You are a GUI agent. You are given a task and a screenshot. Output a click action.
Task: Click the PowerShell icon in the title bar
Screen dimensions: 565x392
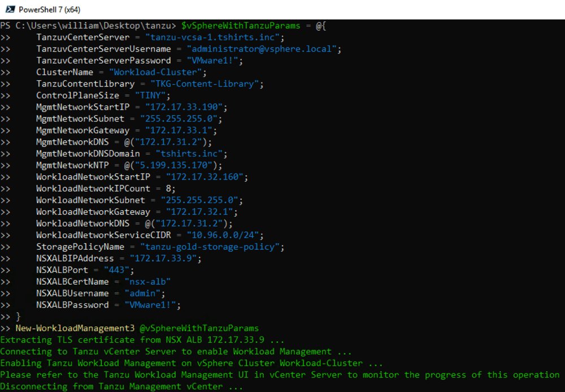[x=10, y=10]
